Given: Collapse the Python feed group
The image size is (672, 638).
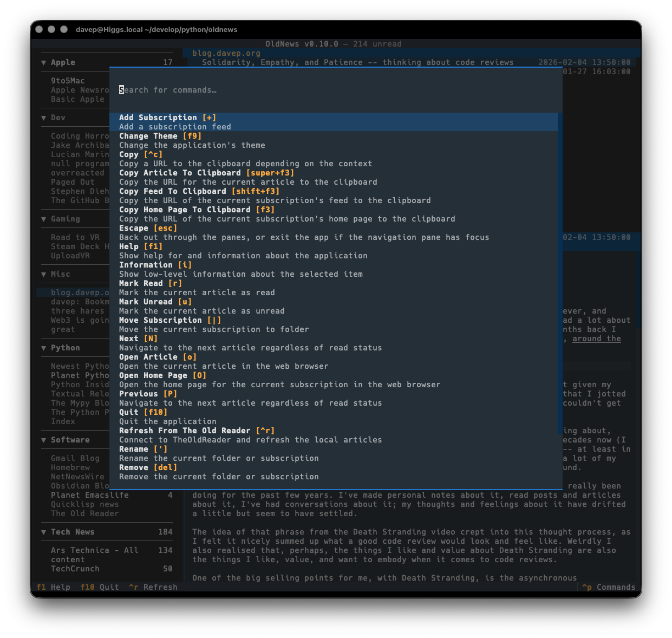Looking at the screenshot, I should (x=43, y=348).
